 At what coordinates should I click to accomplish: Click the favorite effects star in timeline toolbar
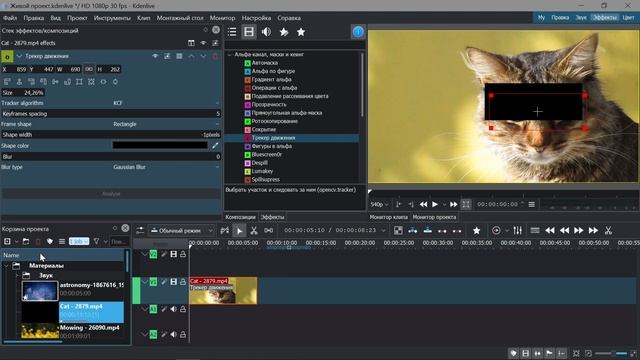coord(476,231)
